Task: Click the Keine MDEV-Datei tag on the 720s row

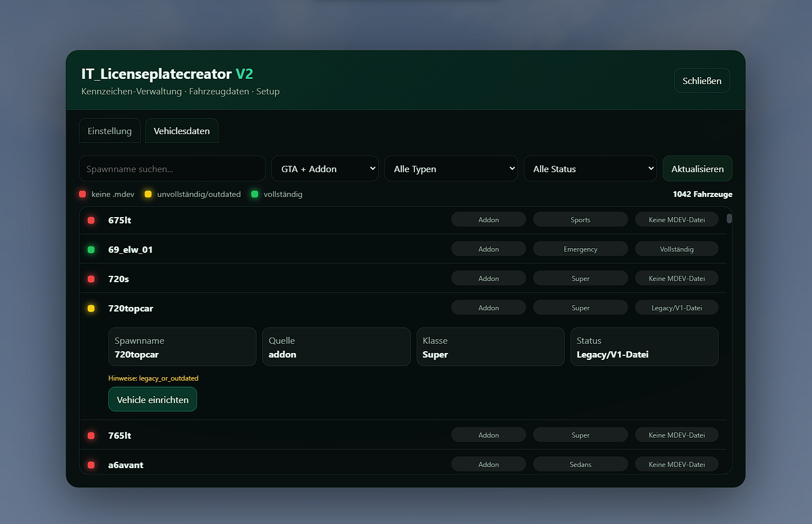Action: click(677, 279)
